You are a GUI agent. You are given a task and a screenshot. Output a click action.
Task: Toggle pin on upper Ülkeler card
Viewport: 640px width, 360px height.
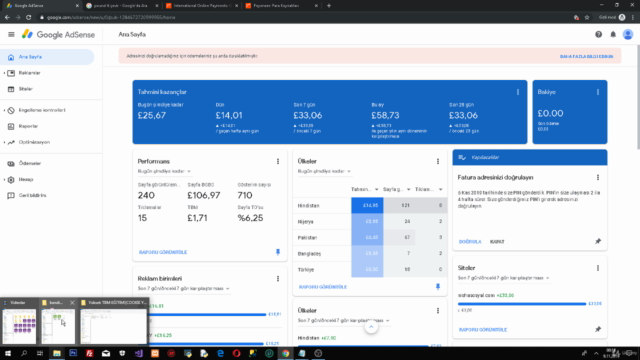tap(438, 287)
